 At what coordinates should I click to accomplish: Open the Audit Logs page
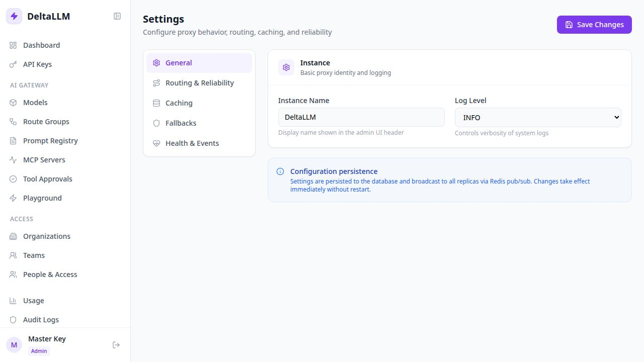65,320
